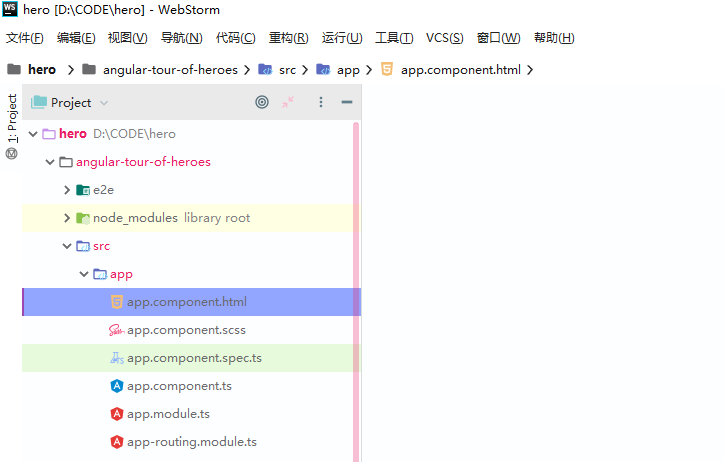Open the Project view dropdown
The image size is (724, 462).
104,103
